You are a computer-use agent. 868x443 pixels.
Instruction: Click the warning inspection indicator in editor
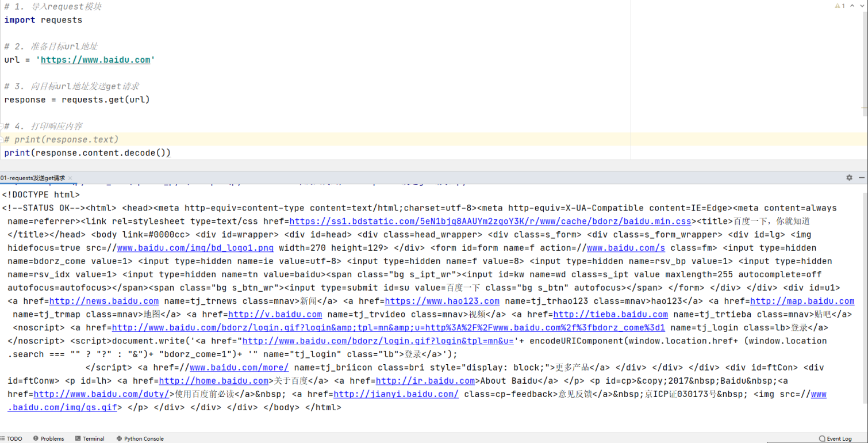[840, 6]
